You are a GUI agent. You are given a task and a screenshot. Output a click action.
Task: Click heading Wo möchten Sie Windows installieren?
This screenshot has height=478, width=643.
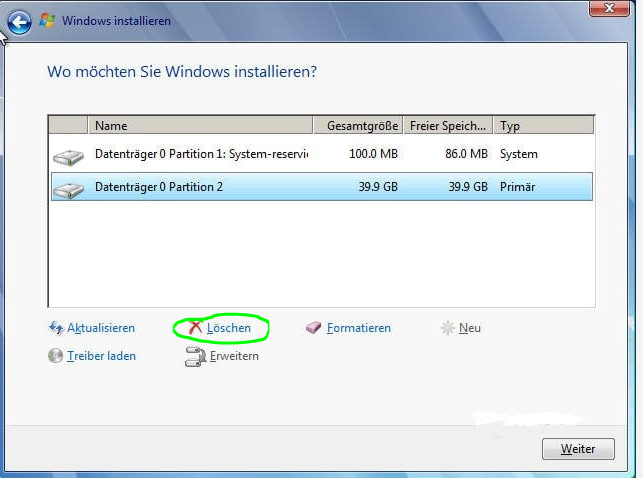[182, 72]
